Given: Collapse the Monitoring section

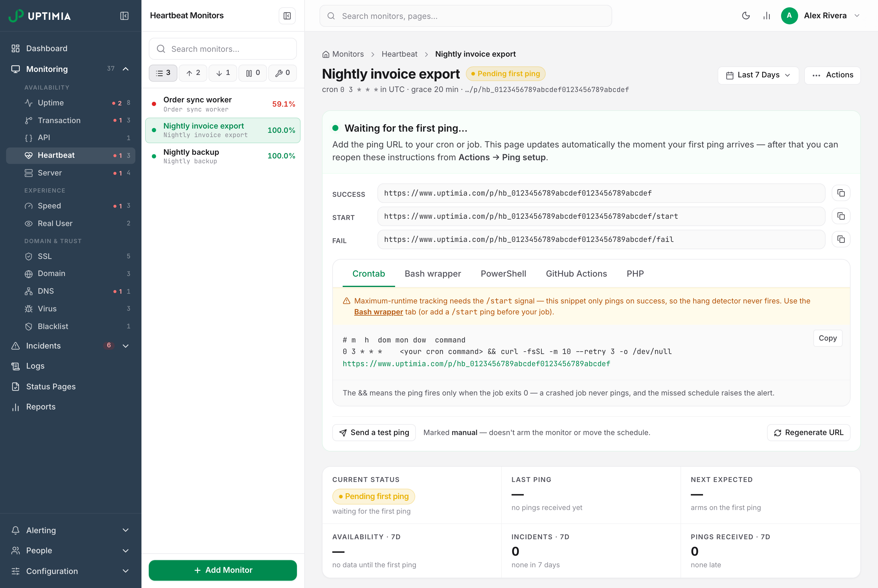Looking at the screenshot, I should coord(126,69).
